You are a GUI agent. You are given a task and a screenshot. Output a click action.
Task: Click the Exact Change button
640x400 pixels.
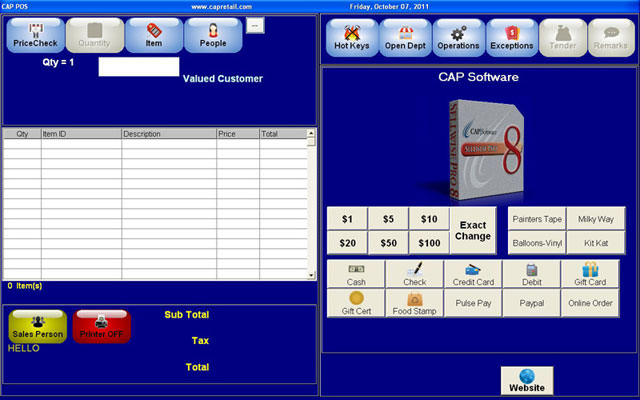pos(473,231)
